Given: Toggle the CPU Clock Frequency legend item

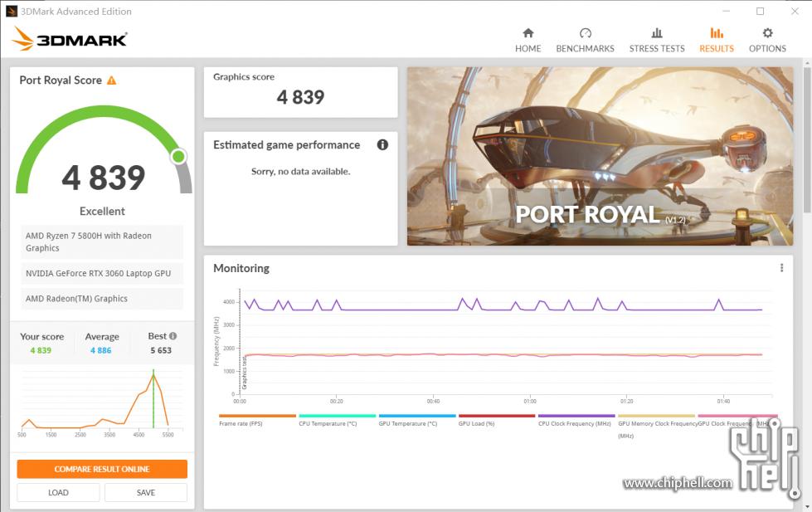Looking at the screenshot, I should click(576, 420).
